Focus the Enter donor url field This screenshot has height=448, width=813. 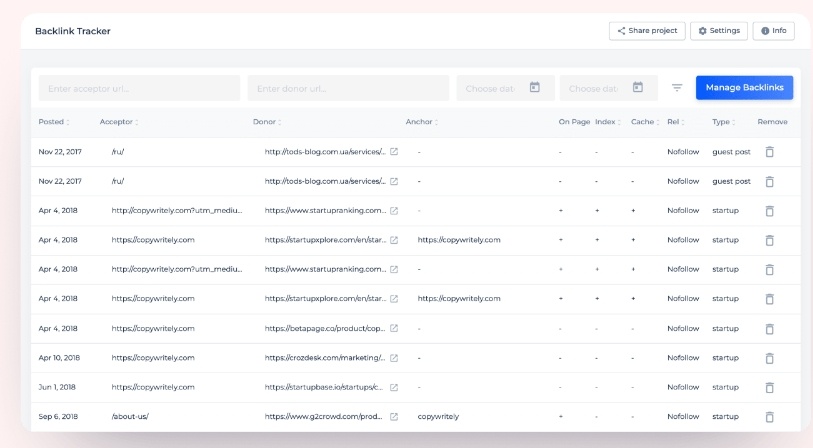click(348, 88)
